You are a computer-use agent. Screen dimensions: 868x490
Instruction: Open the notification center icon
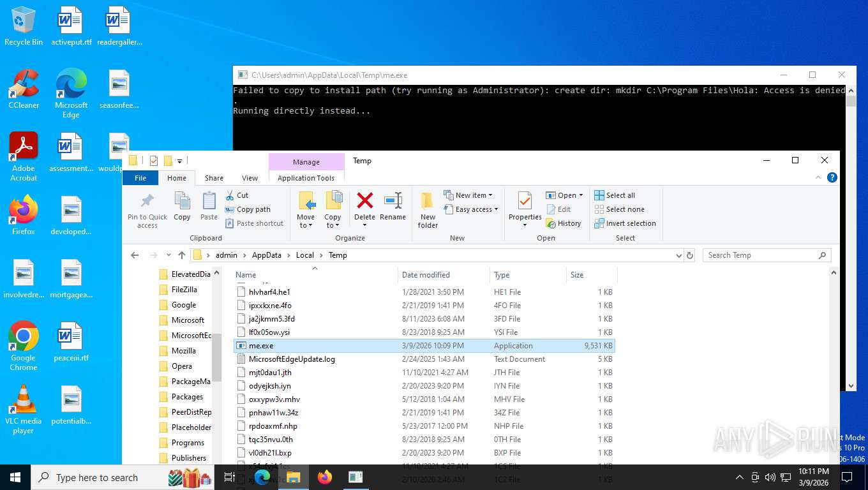pyautogui.click(x=847, y=477)
